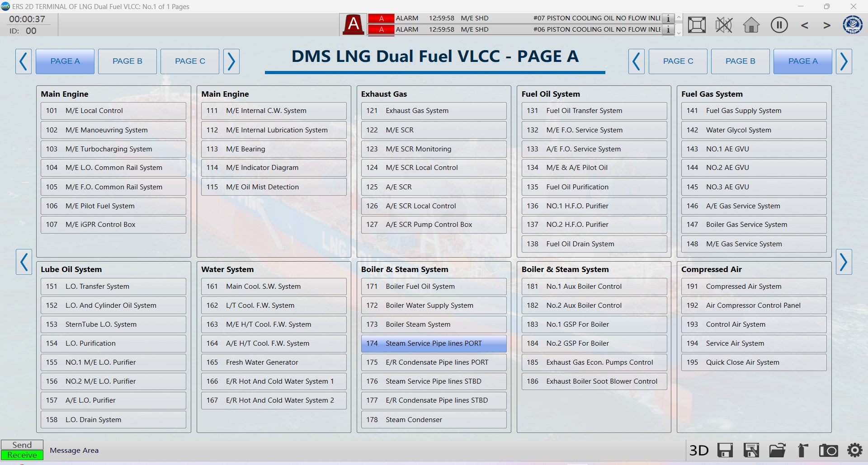The width and height of the screenshot is (868, 465).
Task: Click the mid-left side previous-page chevron
Action: [x=24, y=262]
